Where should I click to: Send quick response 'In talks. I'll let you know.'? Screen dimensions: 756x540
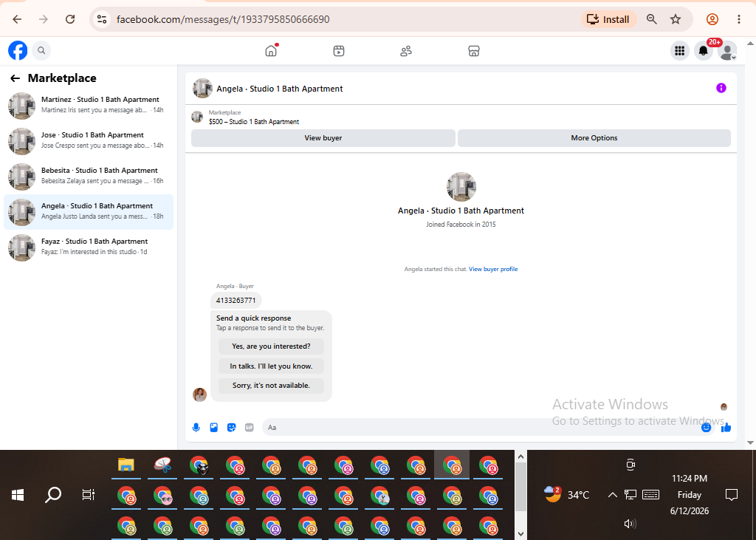(271, 366)
